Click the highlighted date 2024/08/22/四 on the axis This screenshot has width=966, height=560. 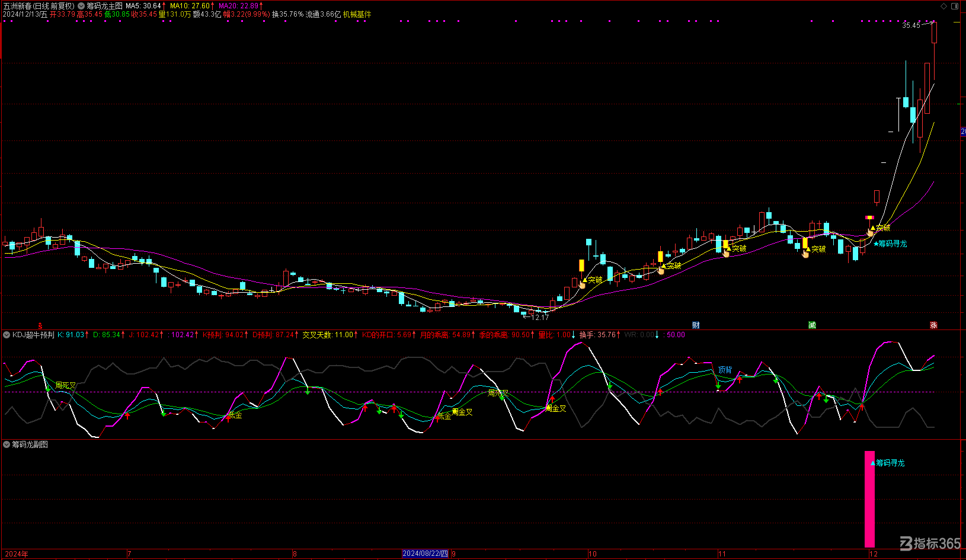click(x=425, y=553)
